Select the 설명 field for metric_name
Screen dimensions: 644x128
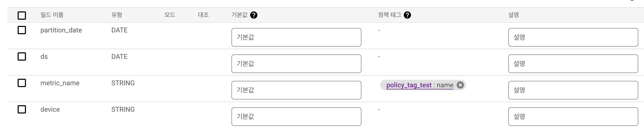[573, 90]
